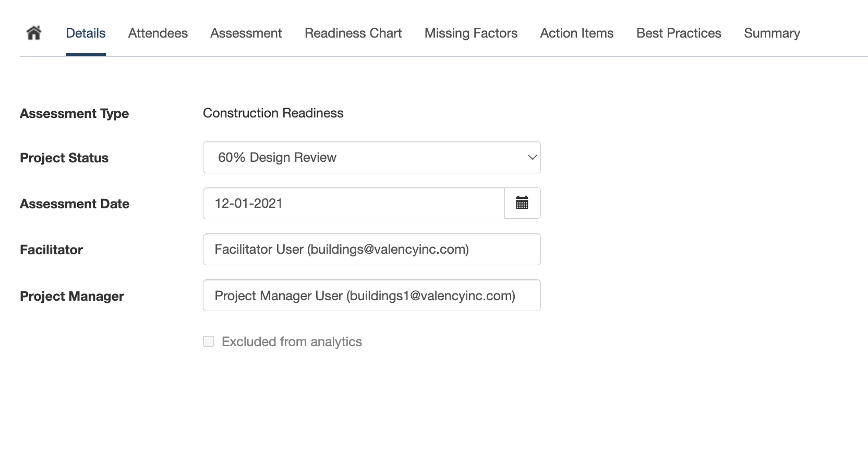Screen dimensions: 868x449
Task: Open the Assessment tab
Action: coord(246,33)
